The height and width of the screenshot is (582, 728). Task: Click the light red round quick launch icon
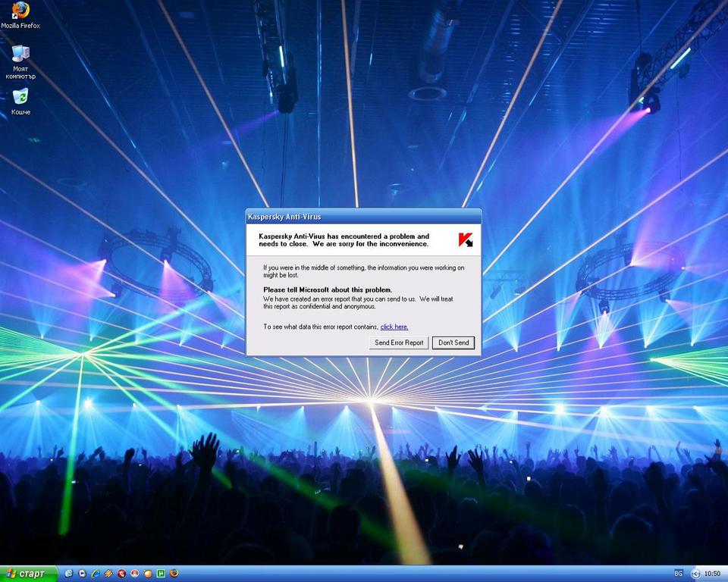pyautogui.click(x=135, y=574)
